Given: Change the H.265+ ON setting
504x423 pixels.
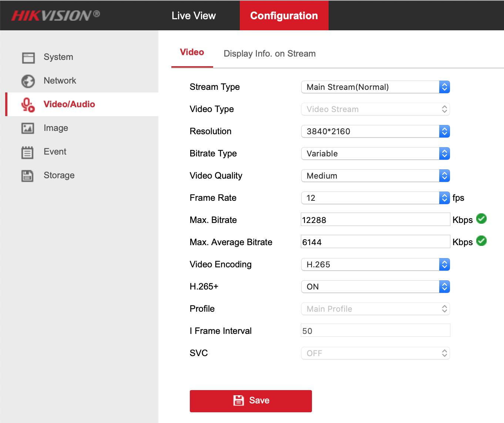Looking at the screenshot, I should point(375,287).
